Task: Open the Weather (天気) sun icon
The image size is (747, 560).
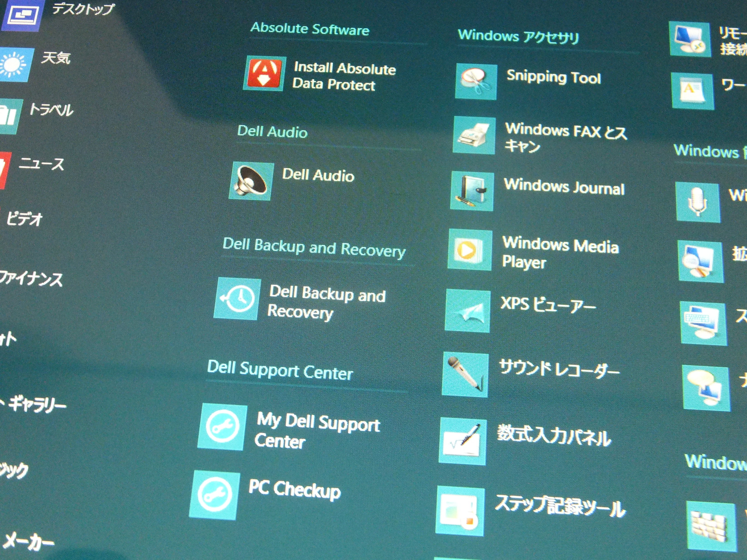Action: pos(16,65)
